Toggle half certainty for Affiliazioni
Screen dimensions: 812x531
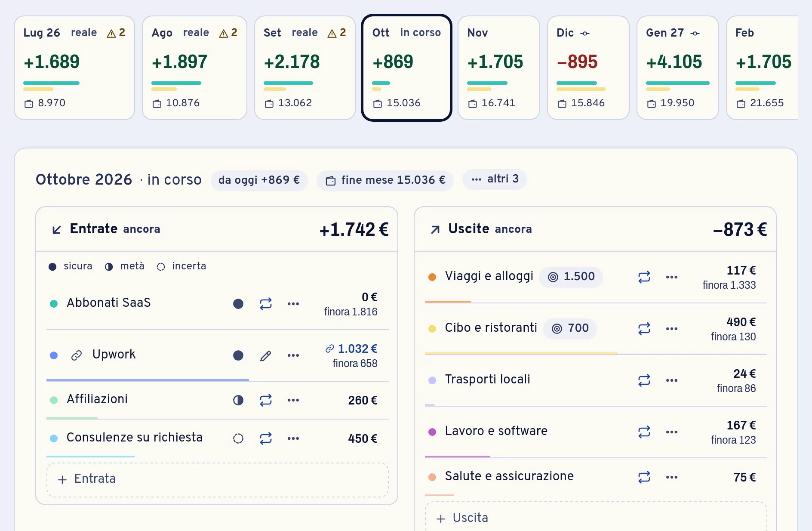click(x=238, y=400)
